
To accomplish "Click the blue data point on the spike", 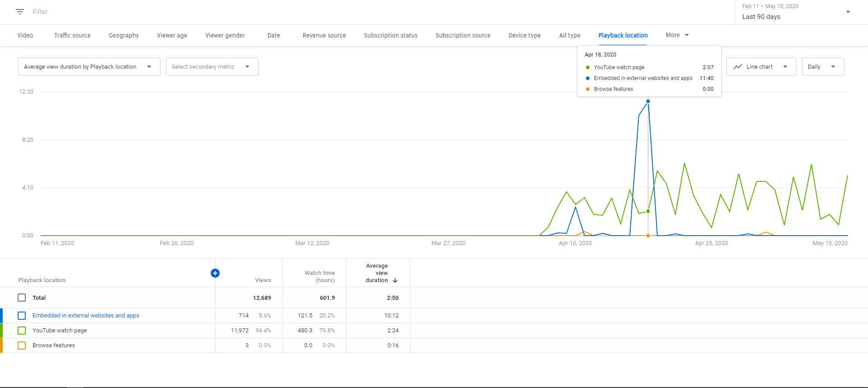I will pos(648,101).
